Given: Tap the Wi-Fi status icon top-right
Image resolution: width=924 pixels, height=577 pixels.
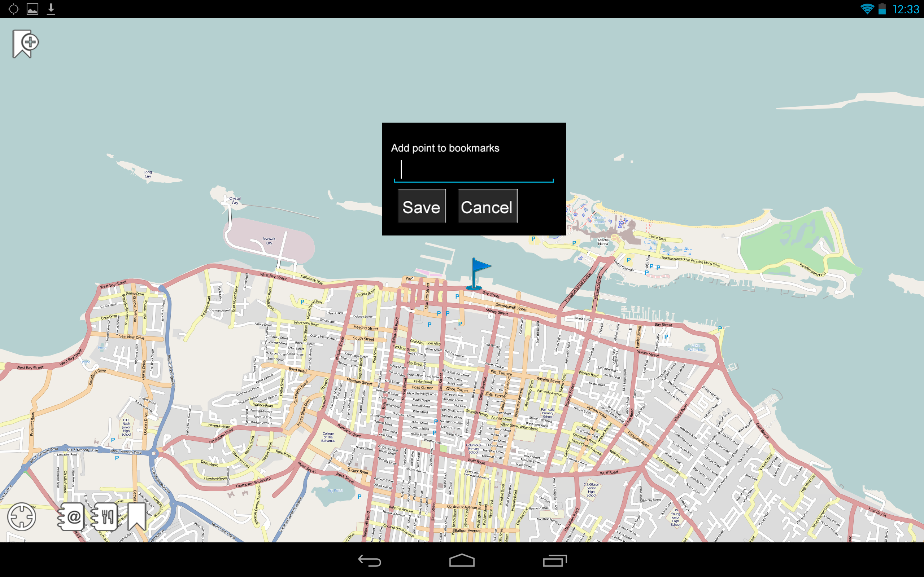Looking at the screenshot, I should pos(867,8).
